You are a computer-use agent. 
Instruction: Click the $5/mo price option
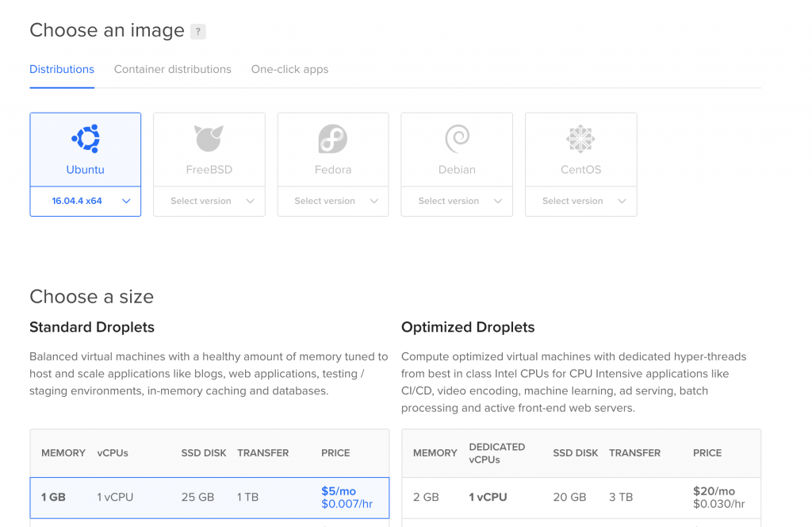[339, 491]
